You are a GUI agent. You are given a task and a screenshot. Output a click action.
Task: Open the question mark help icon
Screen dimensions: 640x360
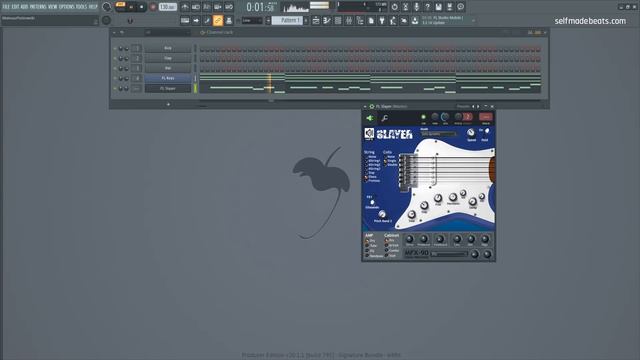click(427, 7)
